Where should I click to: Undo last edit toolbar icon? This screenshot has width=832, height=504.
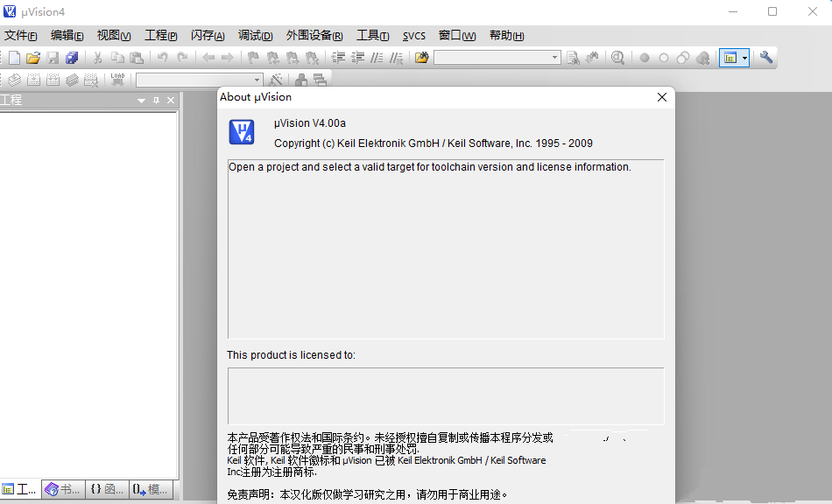click(162, 58)
